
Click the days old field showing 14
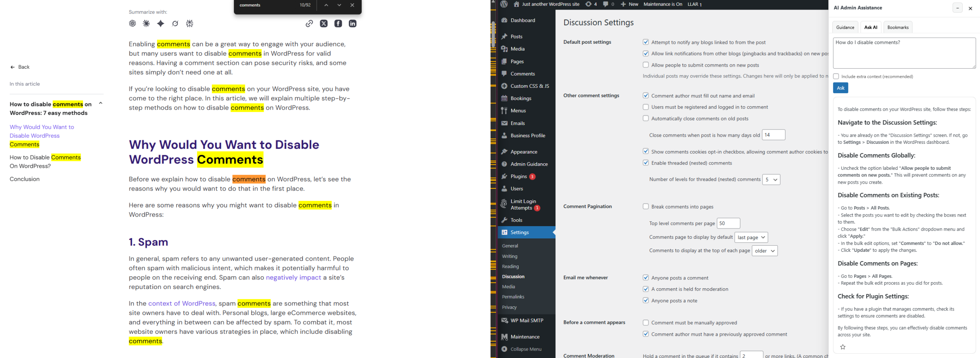tap(774, 135)
